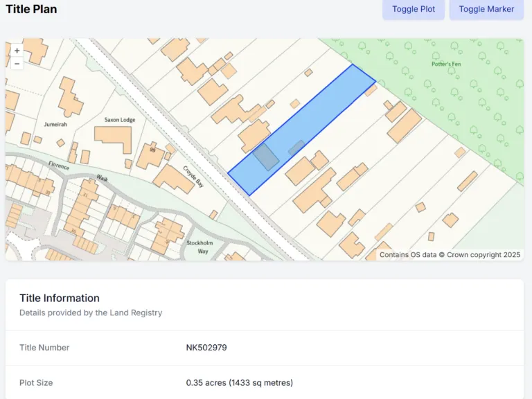Click the blue highlighted plot boundary
The width and height of the screenshot is (532, 399).
(326, 116)
